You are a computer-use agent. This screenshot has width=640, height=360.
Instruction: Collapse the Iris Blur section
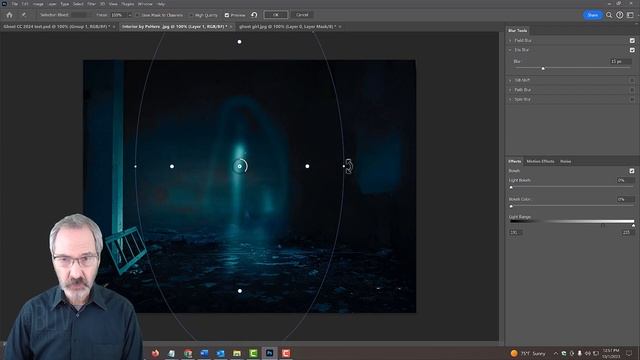coord(510,50)
